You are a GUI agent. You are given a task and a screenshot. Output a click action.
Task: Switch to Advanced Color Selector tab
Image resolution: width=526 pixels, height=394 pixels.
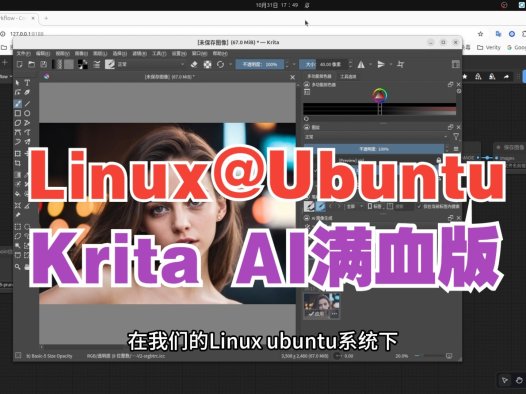[x=319, y=76]
